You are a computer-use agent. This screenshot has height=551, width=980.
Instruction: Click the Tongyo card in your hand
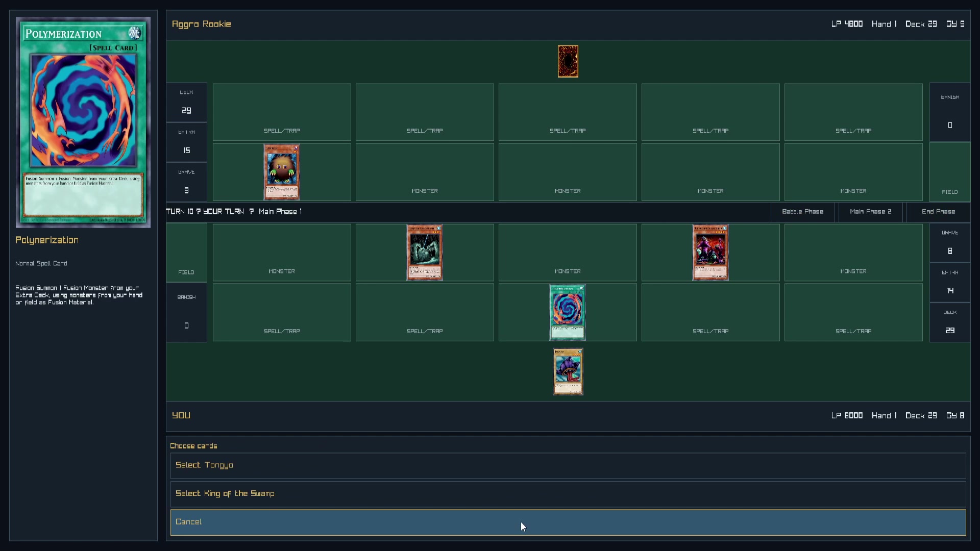pyautogui.click(x=568, y=372)
